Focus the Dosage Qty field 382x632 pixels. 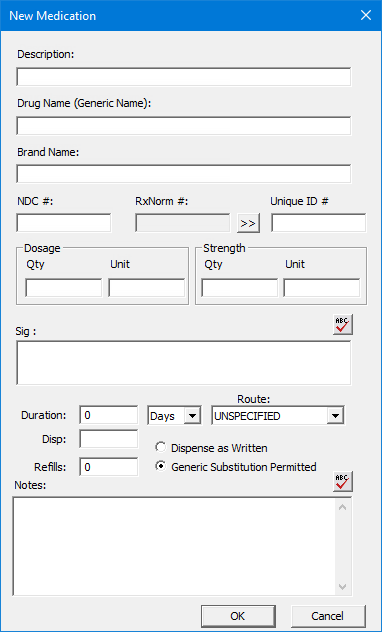pos(64,288)
